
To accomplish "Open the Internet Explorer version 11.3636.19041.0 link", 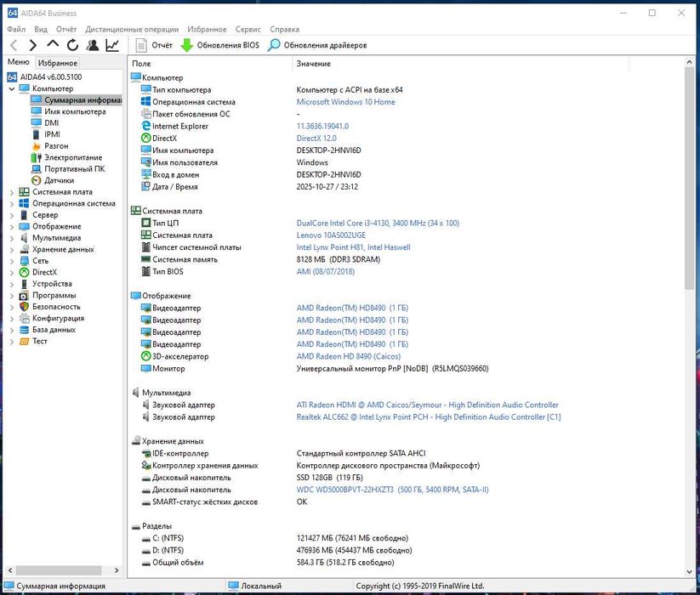I will click(x=322, y=127).
